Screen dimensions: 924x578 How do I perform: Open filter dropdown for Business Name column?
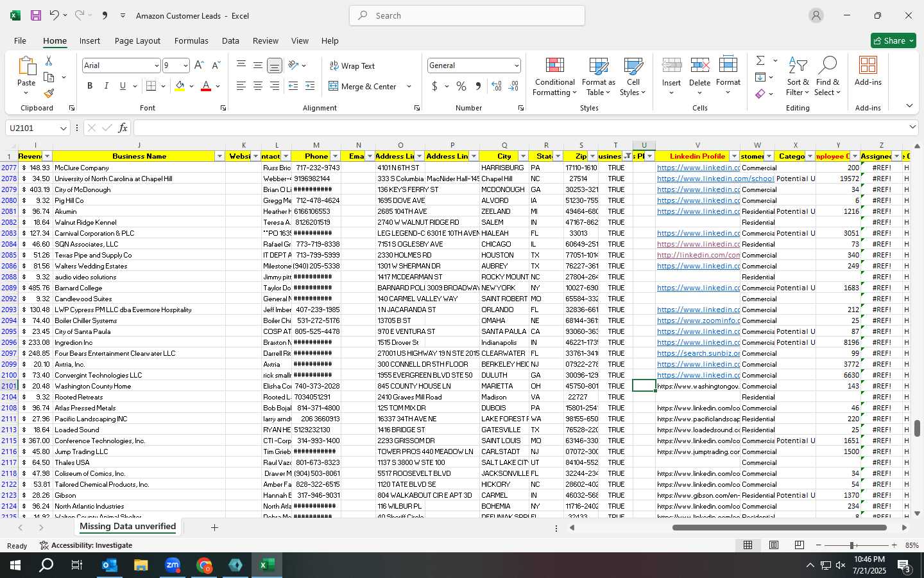(x=219, y=156)
